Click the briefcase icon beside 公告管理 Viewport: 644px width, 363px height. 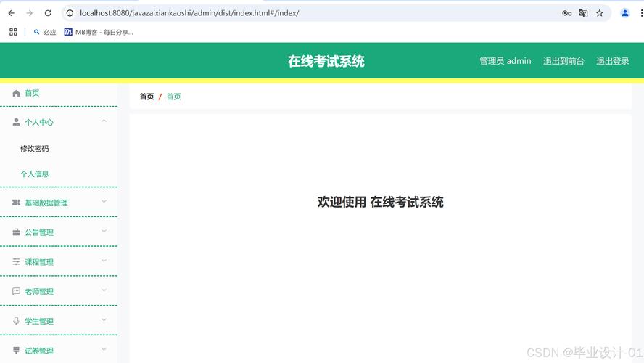[x=16, y=232]
